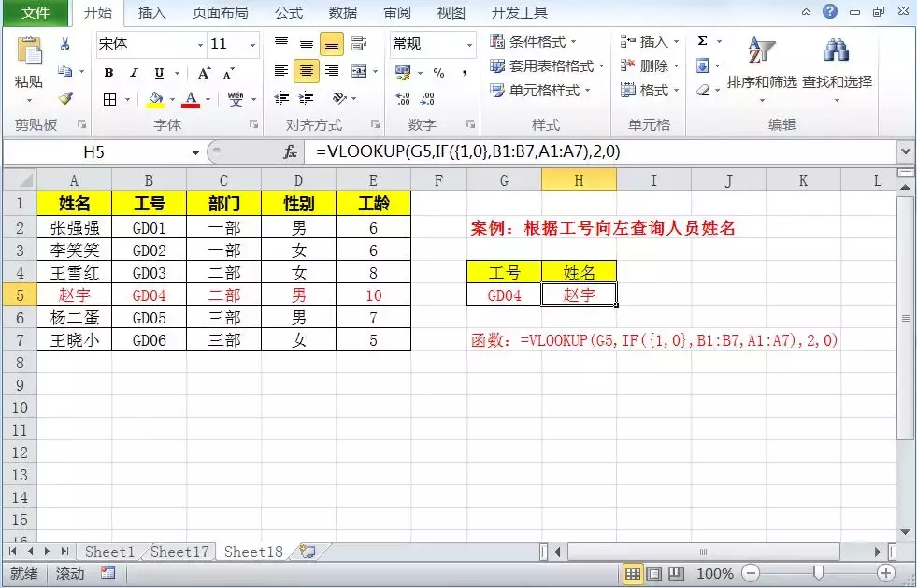Click Merge and Center icon

[x=359, y=71]
